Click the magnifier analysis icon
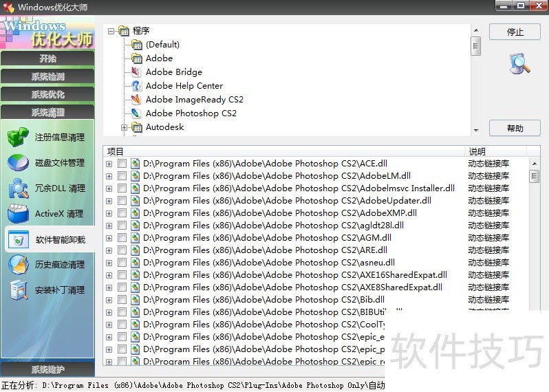 [520, 63]
